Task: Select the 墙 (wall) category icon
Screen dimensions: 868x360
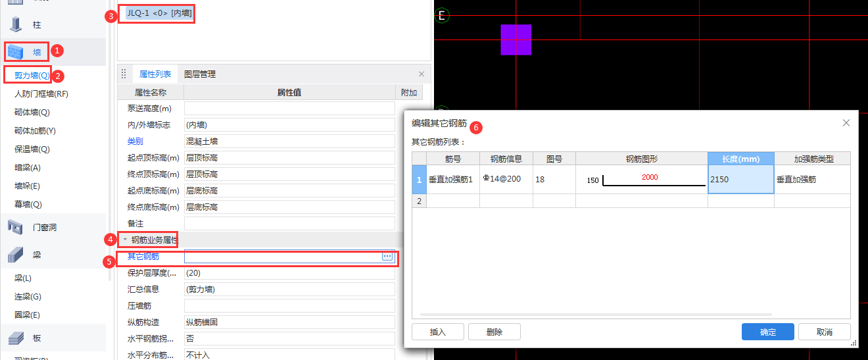Action: pos(17,51)
